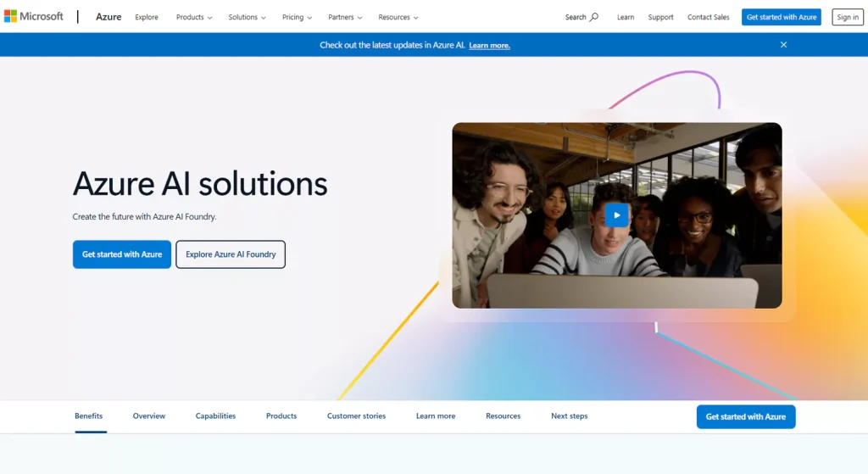Click Get started with Azure in sticky bar

(746, 417)
